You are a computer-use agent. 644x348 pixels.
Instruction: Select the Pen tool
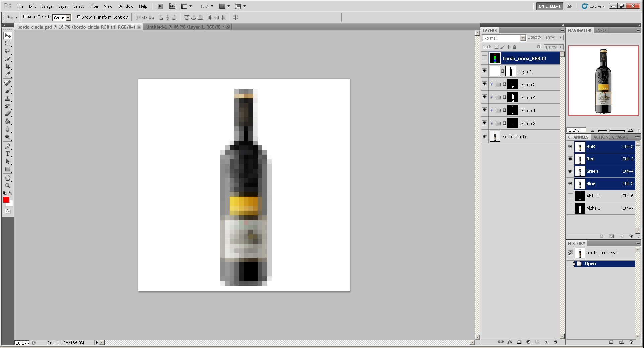tap(8, 146)
